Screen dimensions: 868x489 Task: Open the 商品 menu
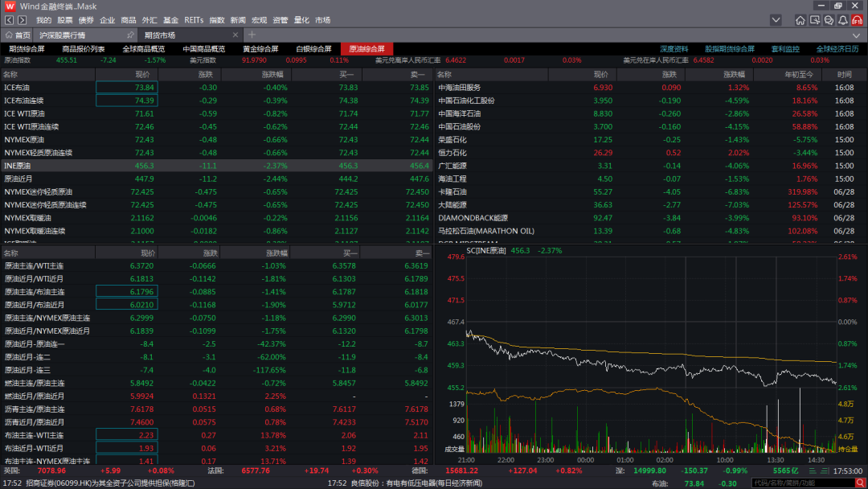pyautogui.click(x=129, y=20)
